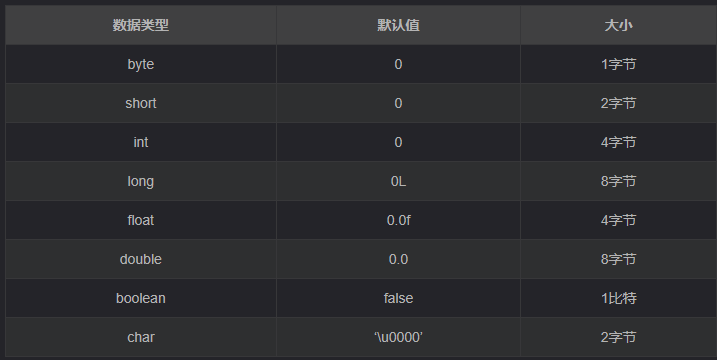
Task: Select the char data type cell
Action: coord(141,337)
